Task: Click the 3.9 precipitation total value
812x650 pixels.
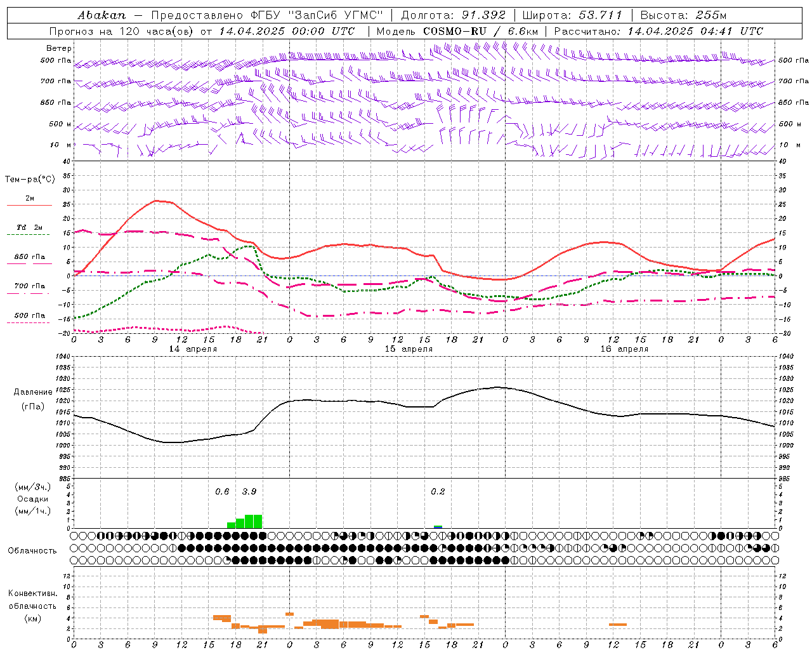Action: (x=249, y=492)
